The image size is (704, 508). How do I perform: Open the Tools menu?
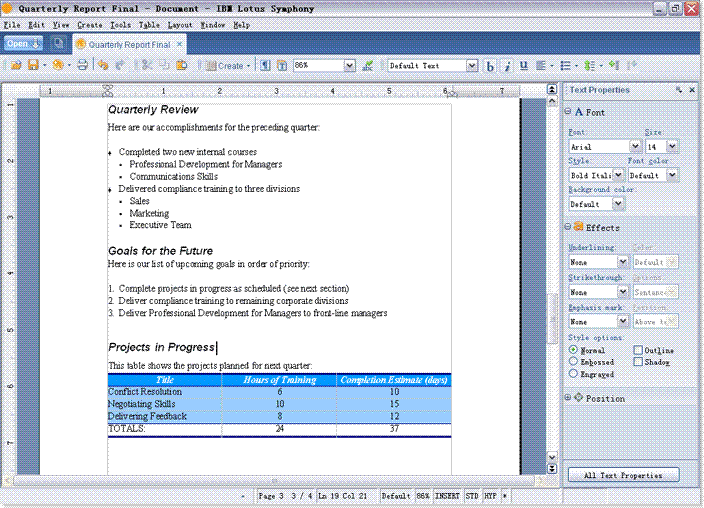click(x=121, y=25)
